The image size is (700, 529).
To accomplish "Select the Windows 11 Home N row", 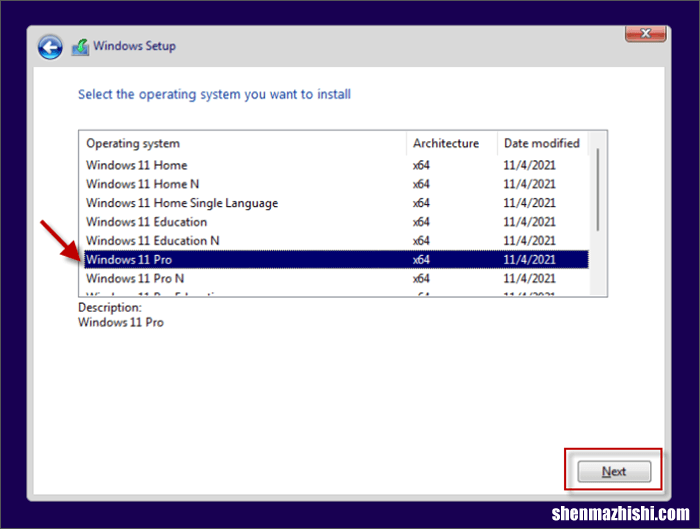I will [x=337, y=184].
